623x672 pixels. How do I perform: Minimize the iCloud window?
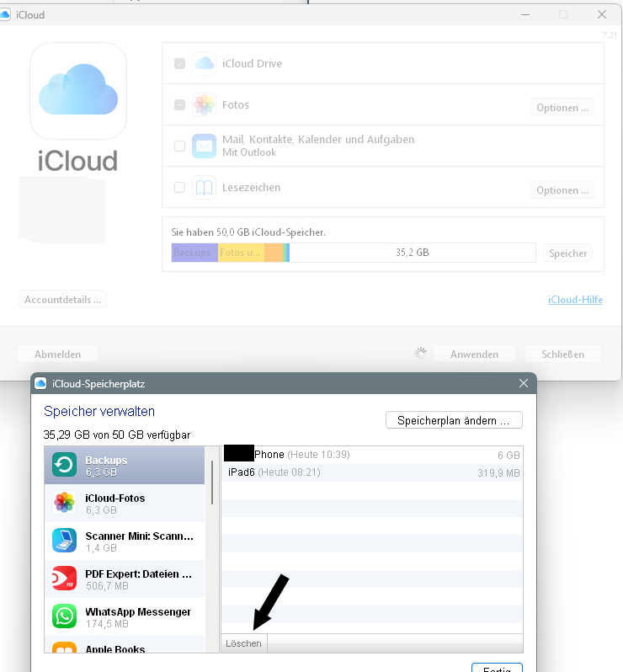coord(525,14)
